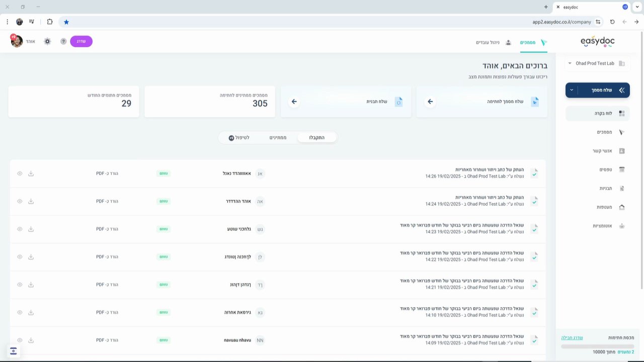This screenshot has height=362, width=644.
Task: Click the אוהד user avatar
Action: click(17, 41)
